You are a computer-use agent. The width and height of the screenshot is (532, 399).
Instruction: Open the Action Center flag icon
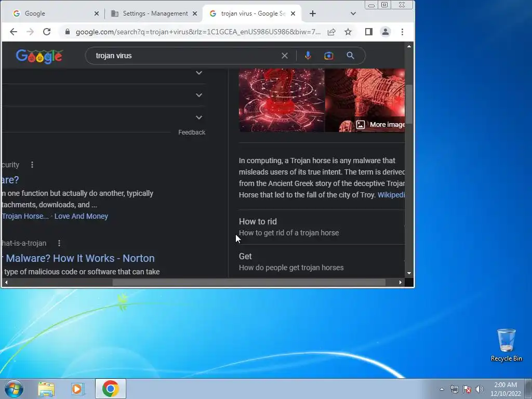467,389
